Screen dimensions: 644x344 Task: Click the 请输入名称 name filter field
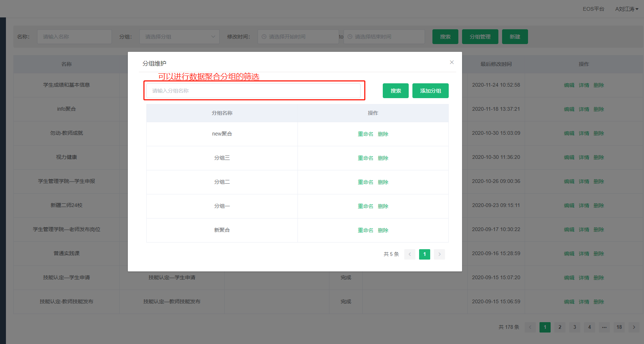[74, 37]
